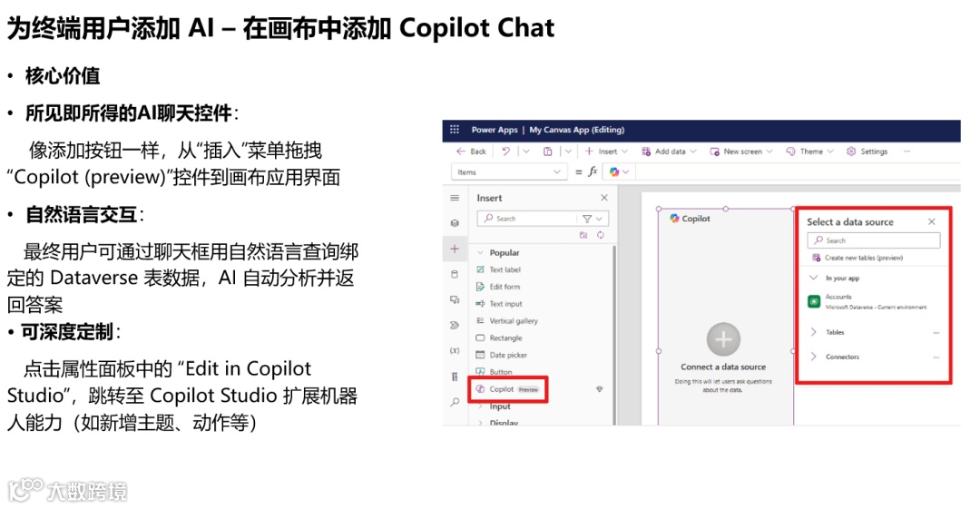
Task: Click the Undo icon in the toolbar
Action: point(505,152)
